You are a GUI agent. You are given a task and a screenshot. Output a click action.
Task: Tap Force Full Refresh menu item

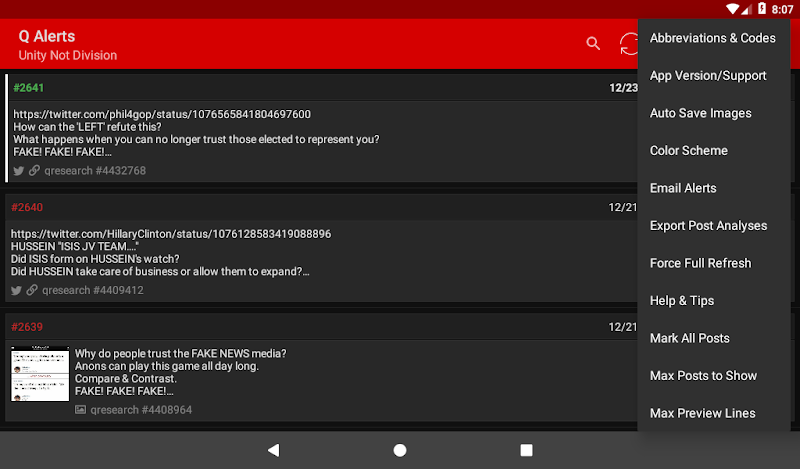click(x=713, y=263)
